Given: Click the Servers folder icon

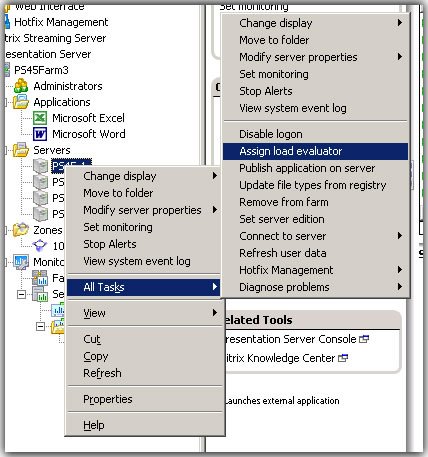Looking at the screenshot, I should point(21,150).
